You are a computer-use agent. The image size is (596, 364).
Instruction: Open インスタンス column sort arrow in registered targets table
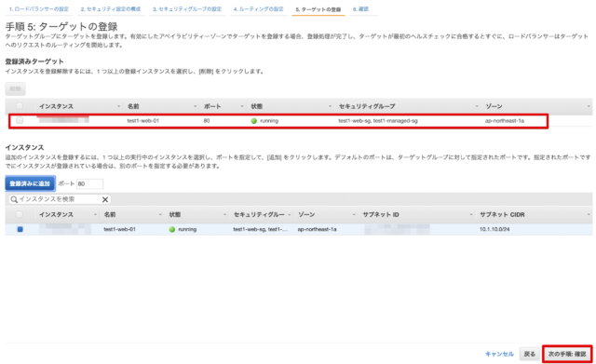(118, 106)
